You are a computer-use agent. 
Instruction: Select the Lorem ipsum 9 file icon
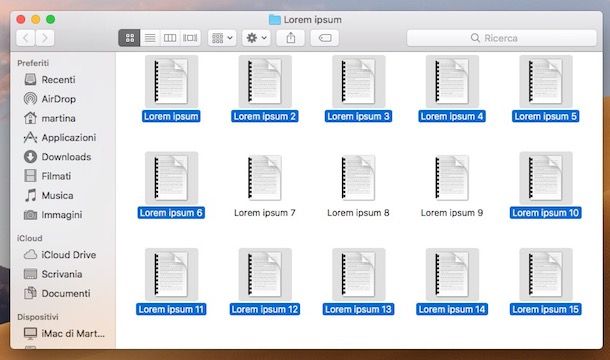452,178
